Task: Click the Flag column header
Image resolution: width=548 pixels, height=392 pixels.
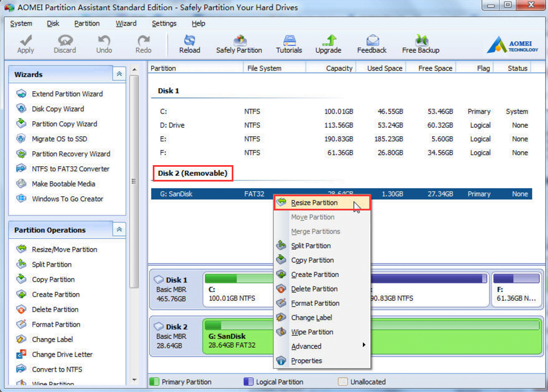Action: (x=475, y=68)
